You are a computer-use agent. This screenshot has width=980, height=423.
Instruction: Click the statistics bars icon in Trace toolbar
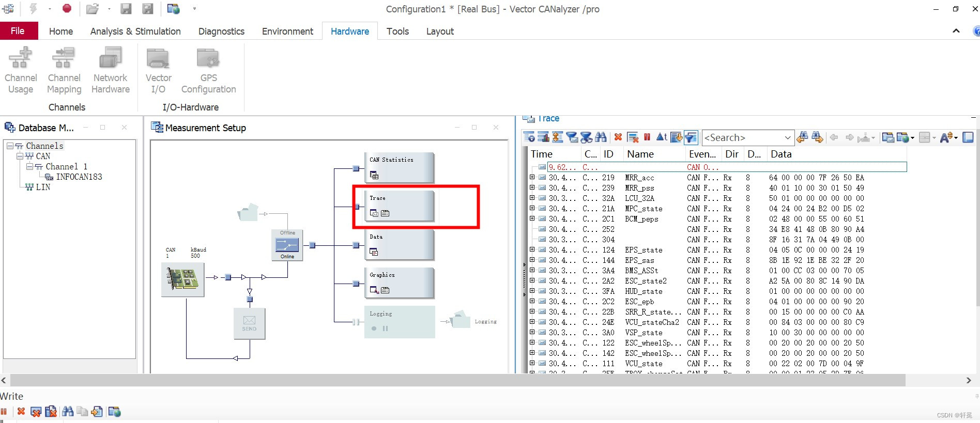click(x=544, y=137)
